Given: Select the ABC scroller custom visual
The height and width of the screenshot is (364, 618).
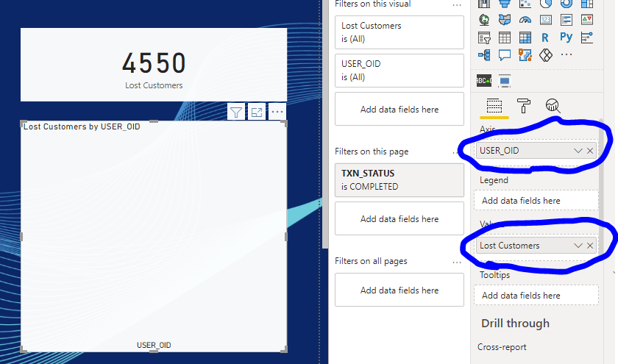Looking at the screenshot, I should 484,81.
